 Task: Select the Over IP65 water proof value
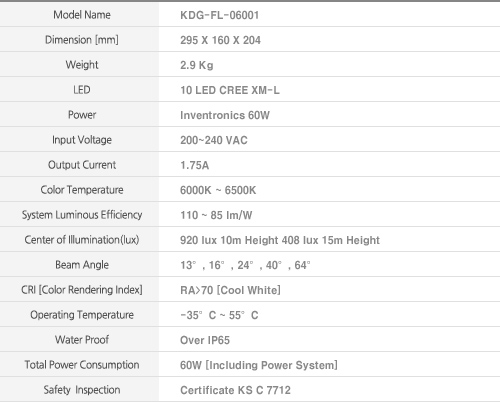205,340
